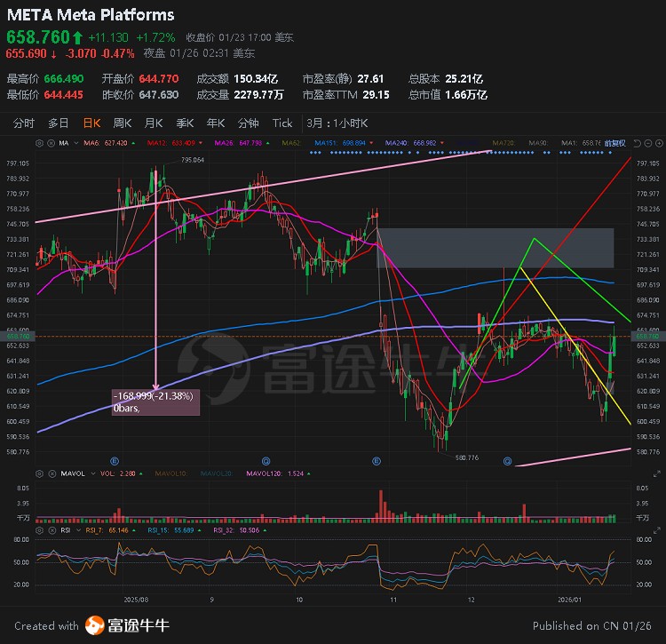
Task: Expand the RSI panel to fullscreen
Action: pyautogui.click(x=656, y=530)
